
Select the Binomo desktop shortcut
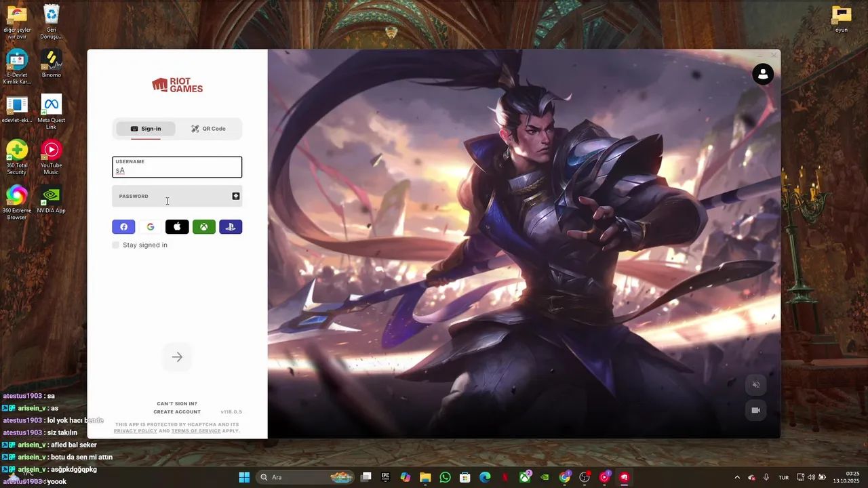51,64
